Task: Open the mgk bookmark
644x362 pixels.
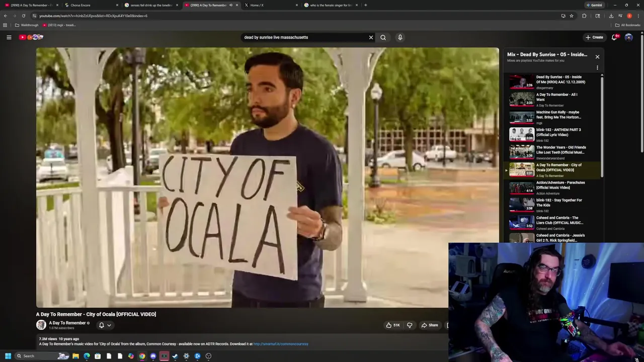Action: [x=59, y=25]
